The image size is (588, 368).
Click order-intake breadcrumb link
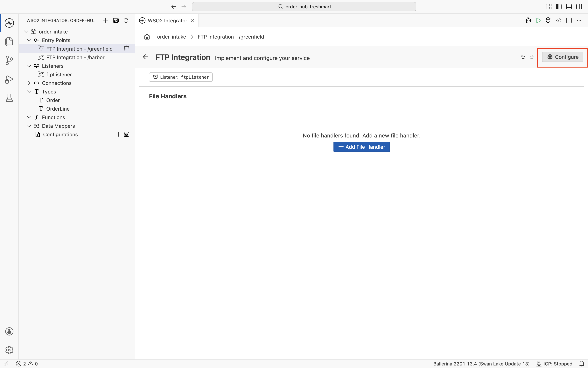(x=171, y=37)
